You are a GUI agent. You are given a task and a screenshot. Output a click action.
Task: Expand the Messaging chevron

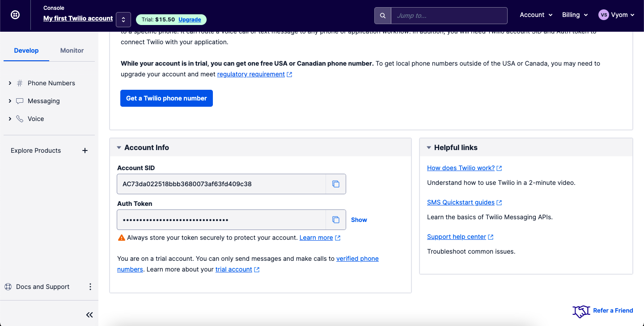10,101
